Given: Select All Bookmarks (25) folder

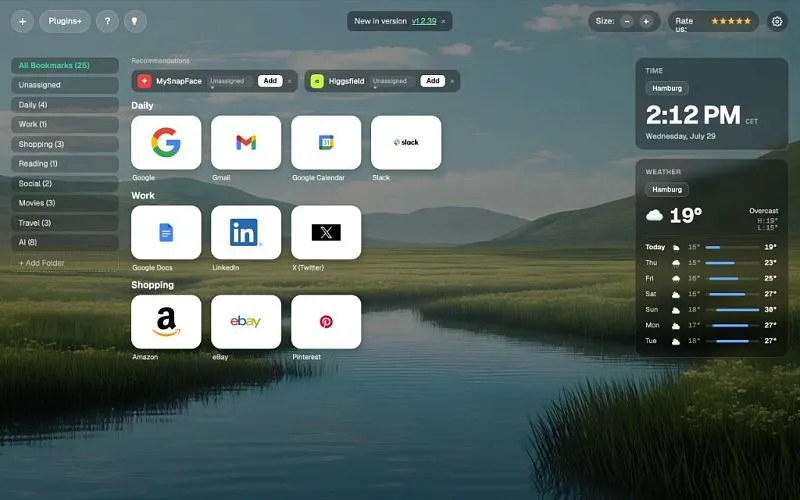Looking at the screenshot, I should [x=65, y=65].
